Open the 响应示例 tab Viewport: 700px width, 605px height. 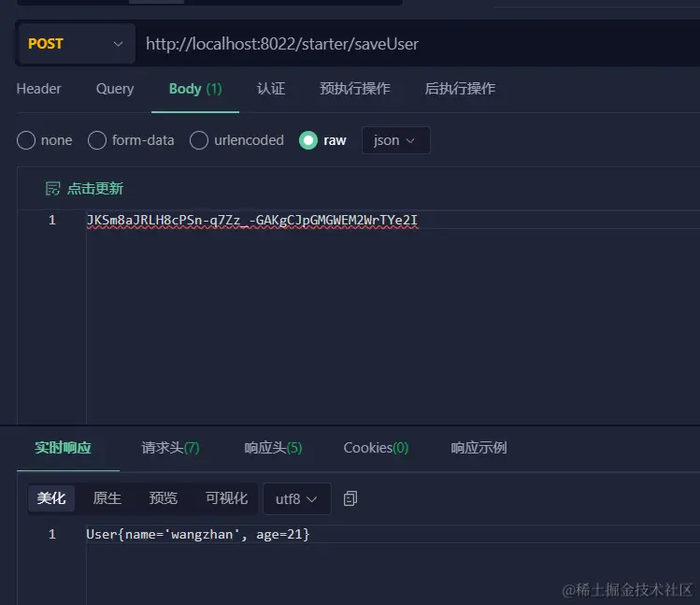[x=479, y=448]
